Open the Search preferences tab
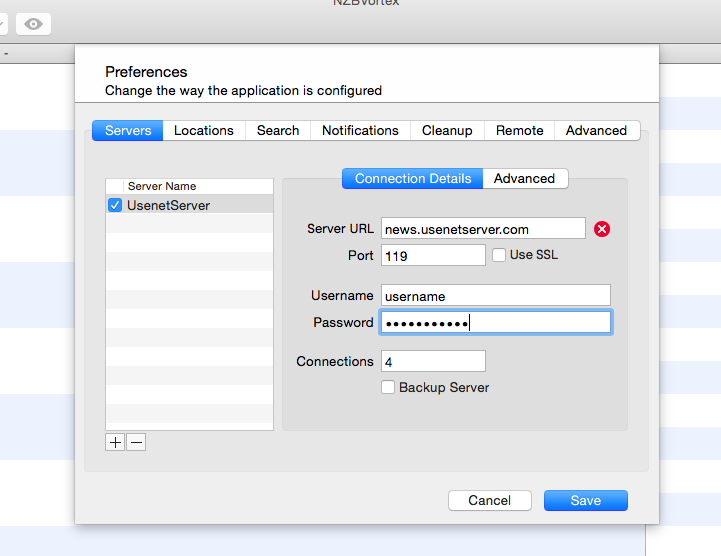 point(278,131)
